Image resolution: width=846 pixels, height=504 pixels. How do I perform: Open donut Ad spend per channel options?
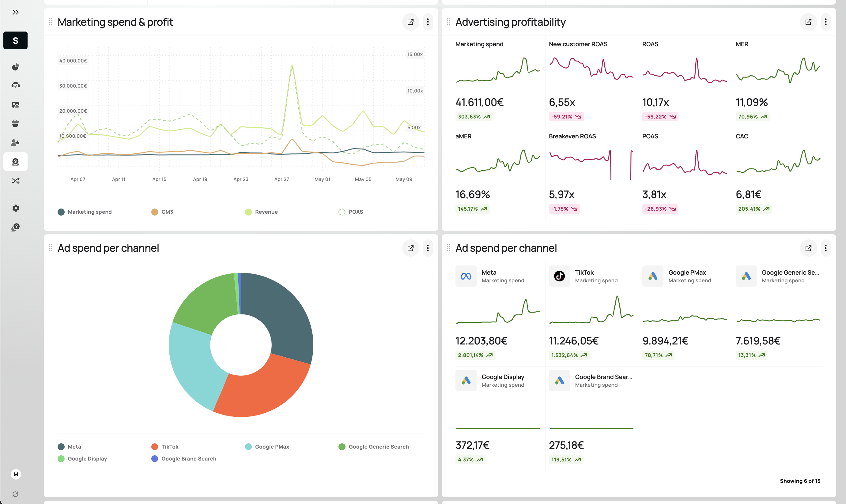[428, 248]
